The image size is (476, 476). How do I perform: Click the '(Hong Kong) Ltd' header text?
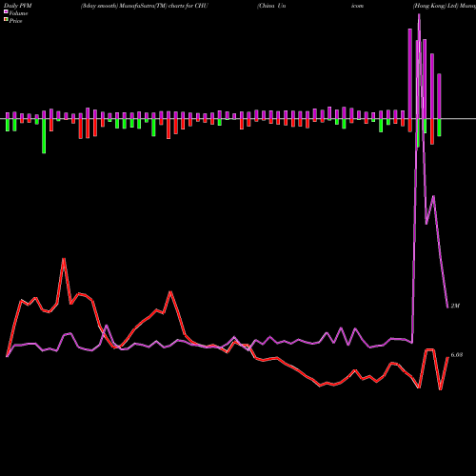coord(436,6)
